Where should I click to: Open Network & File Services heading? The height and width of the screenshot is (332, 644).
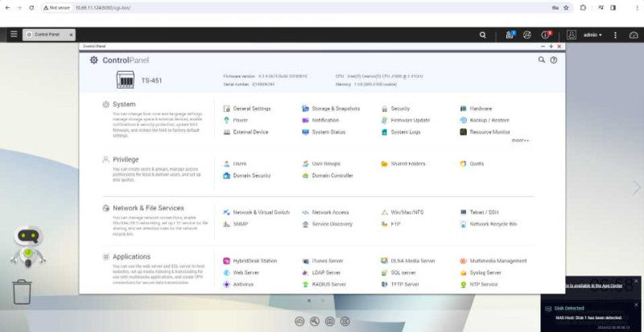point(148,208)
